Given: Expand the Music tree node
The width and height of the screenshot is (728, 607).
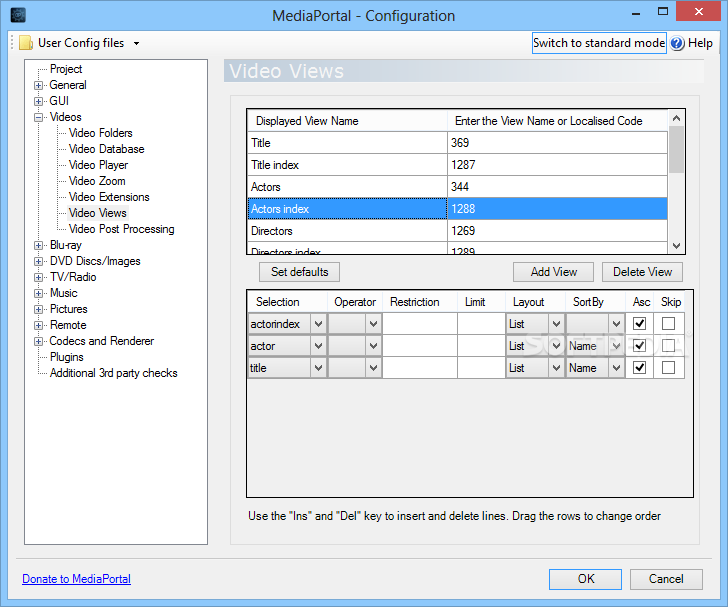Looking at the screenshot, I should click(x=39, y=294).
